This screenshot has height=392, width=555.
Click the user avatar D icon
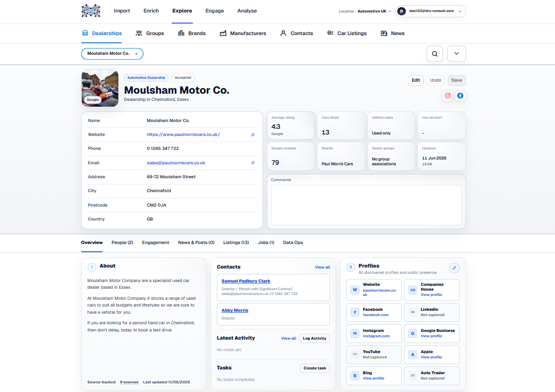[x=402, y=11]
